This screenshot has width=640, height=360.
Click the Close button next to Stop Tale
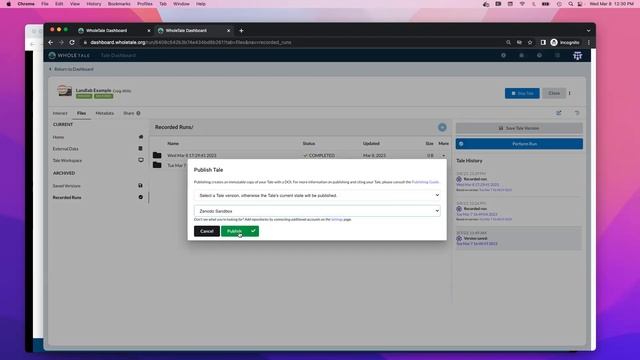coord(554,93)
